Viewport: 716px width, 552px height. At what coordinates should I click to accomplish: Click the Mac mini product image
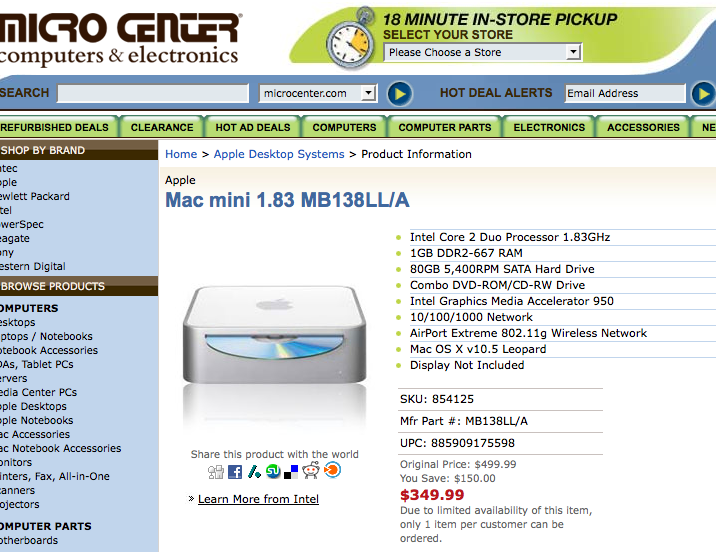(274, 335)
